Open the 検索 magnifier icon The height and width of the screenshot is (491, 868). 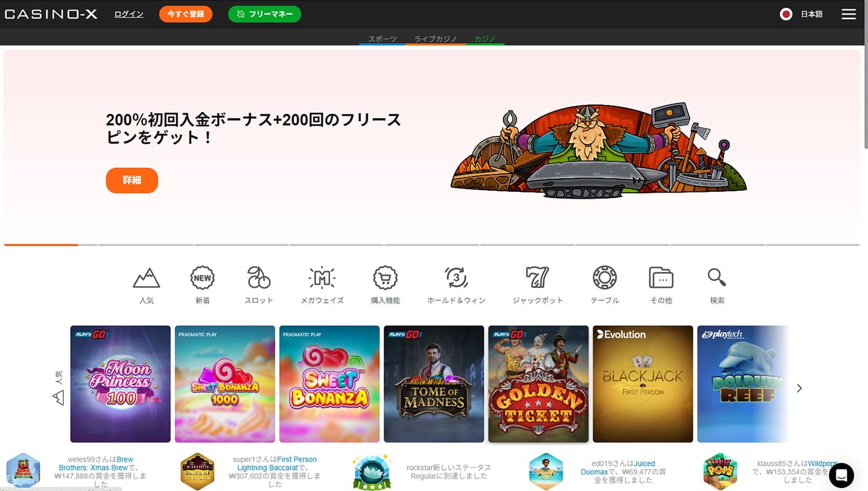coord(717,277)
